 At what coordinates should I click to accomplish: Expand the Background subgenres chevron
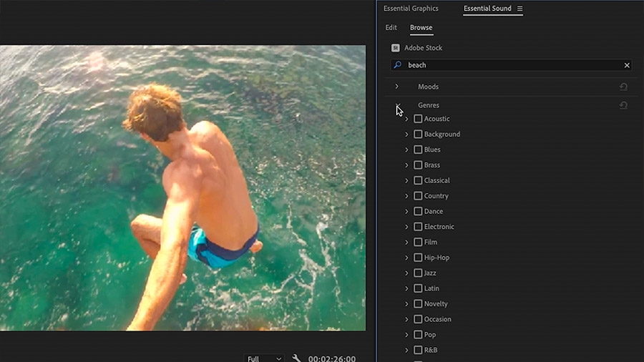click(406, 134)
